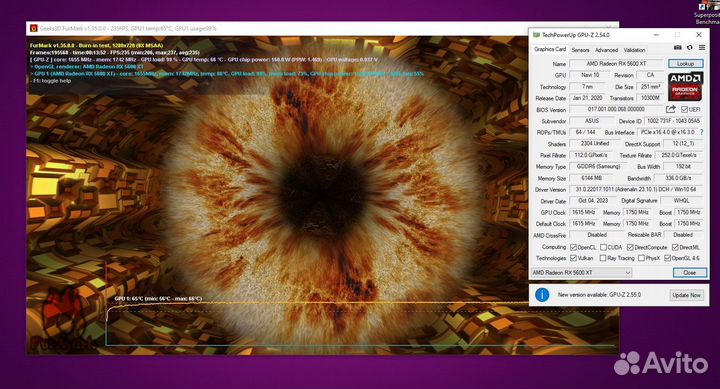Toggle the Ray Tracing checkbox
The image size is (720, 389).
click(x=603, y=258)
